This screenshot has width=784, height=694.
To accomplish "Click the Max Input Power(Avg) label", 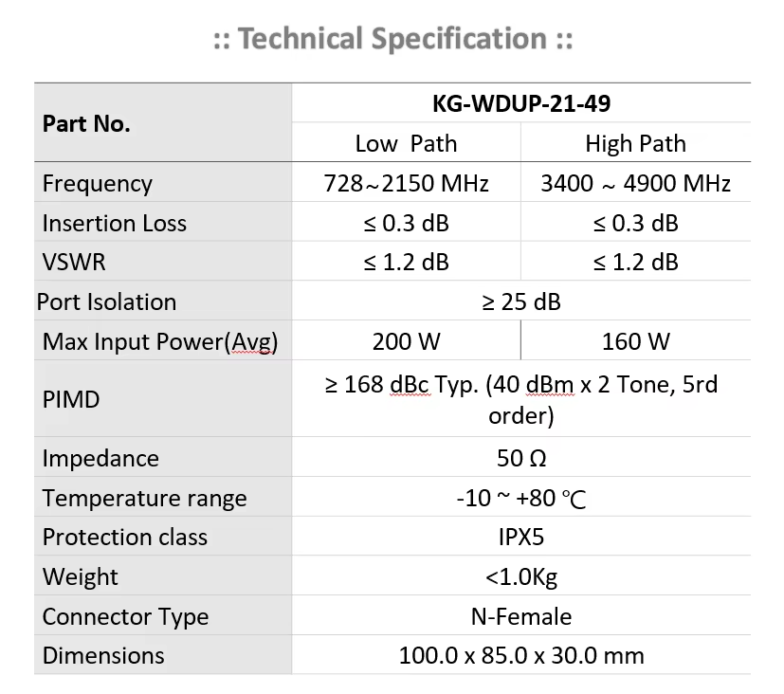I will tap(160, 342).
